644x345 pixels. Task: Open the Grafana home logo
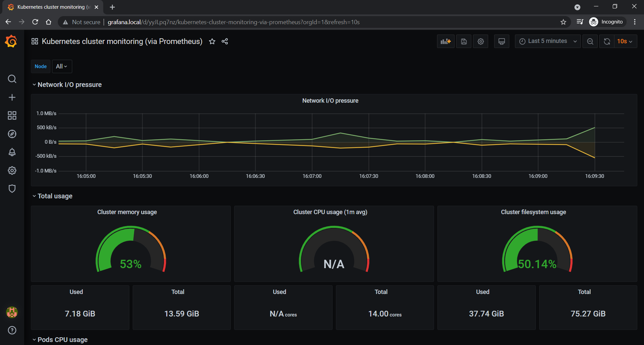click(x=11, y=41)
